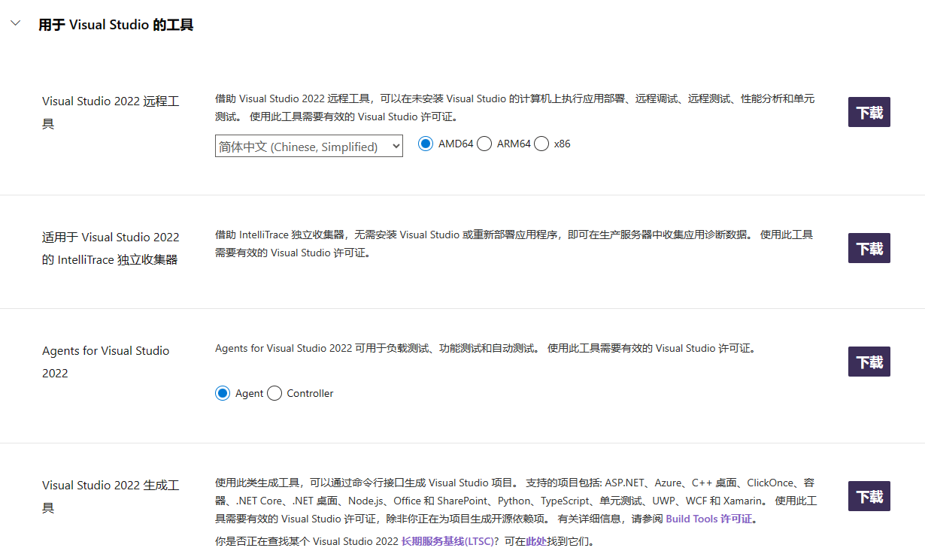Follow the 此处 link
The width and height of the screenshot is (925, 560).
tap(536, 541)
